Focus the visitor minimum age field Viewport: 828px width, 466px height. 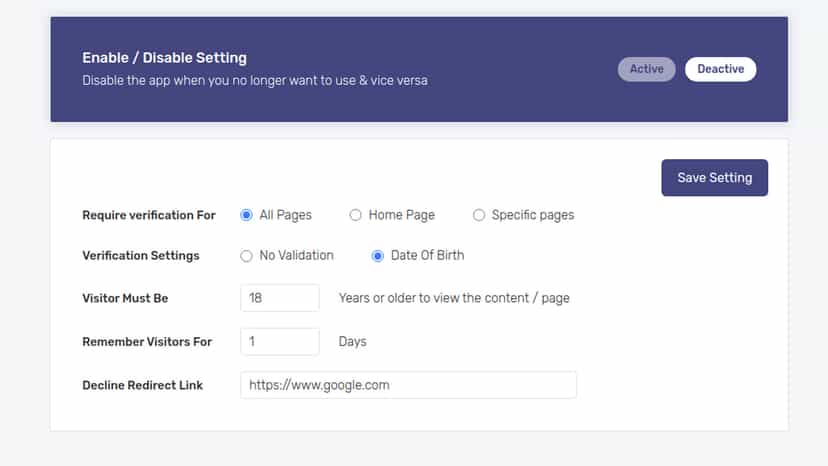(280, 298)
